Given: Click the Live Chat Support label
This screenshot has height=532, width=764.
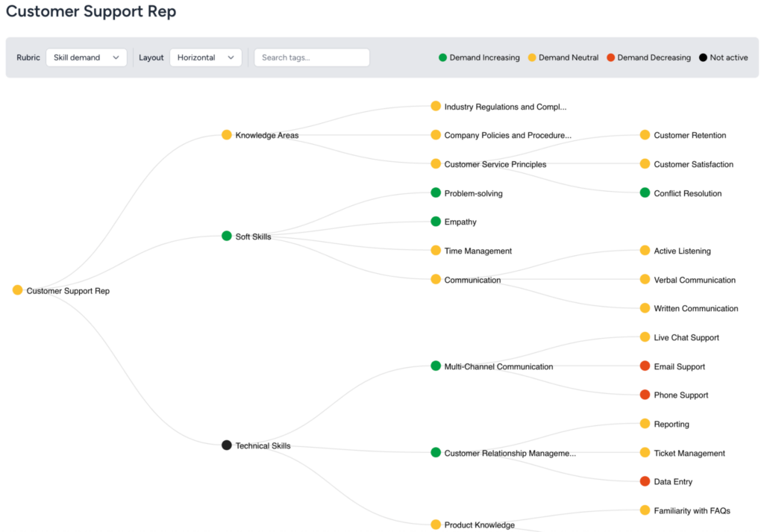Looking at the screenshot, I should pos(686,337).
